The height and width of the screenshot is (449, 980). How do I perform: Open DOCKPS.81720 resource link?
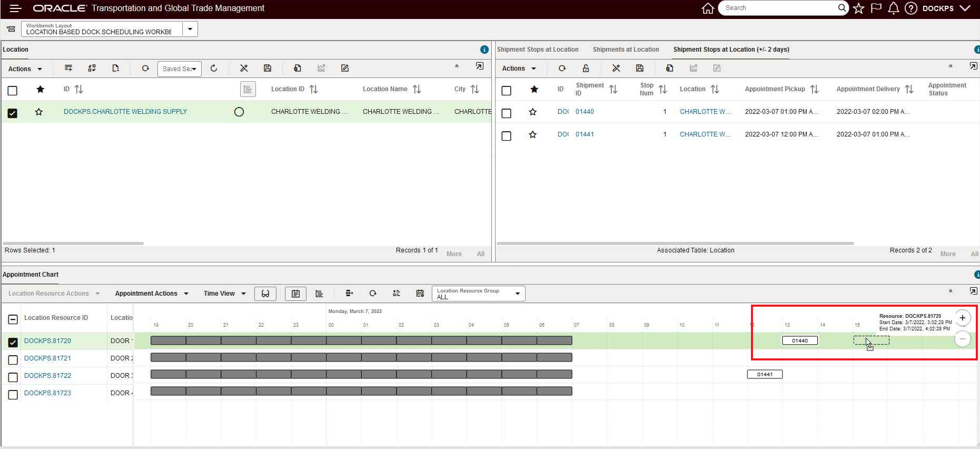coord(47,341)
